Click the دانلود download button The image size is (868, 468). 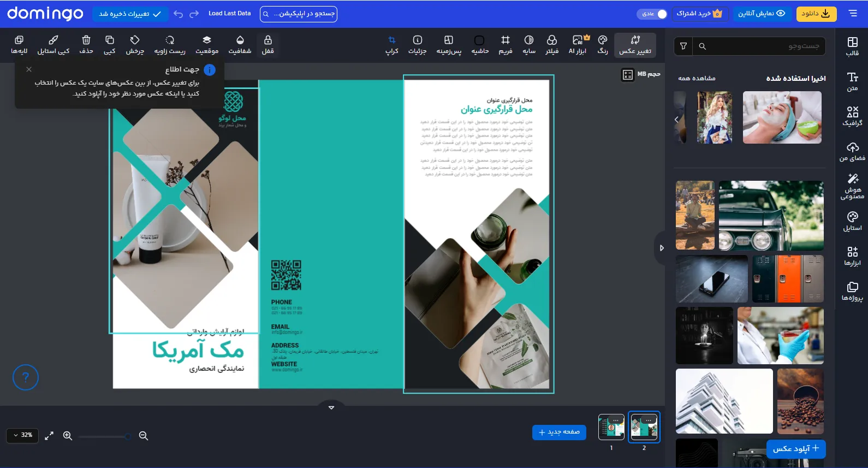(x=816, y=13)
